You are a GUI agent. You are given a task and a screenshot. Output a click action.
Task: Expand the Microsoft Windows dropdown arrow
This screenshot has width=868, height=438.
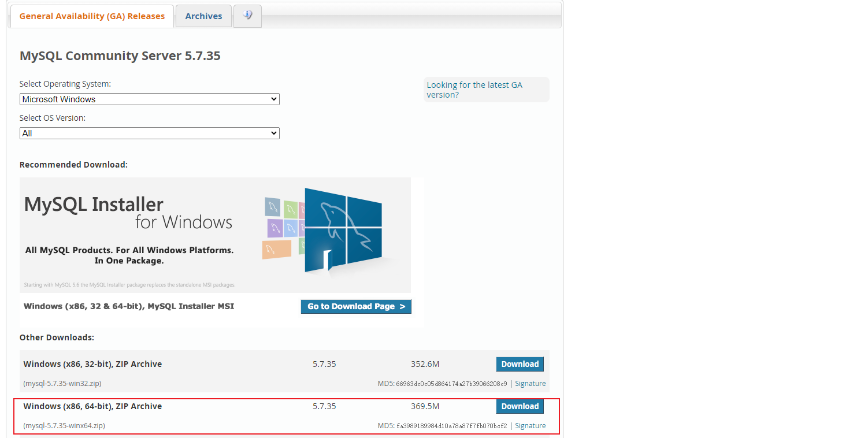273,99
